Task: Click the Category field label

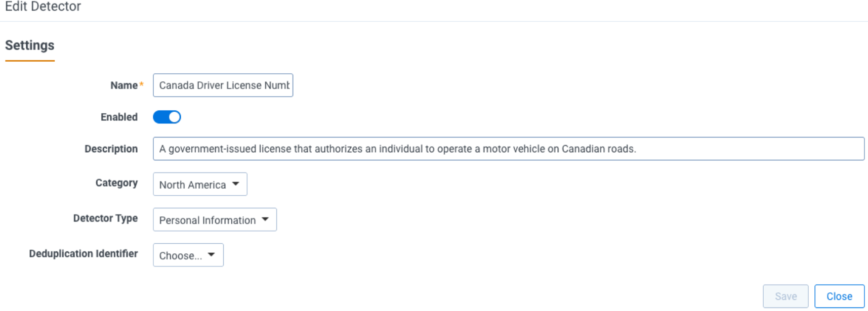Action: pyautogui.click(x=116, y=183)
